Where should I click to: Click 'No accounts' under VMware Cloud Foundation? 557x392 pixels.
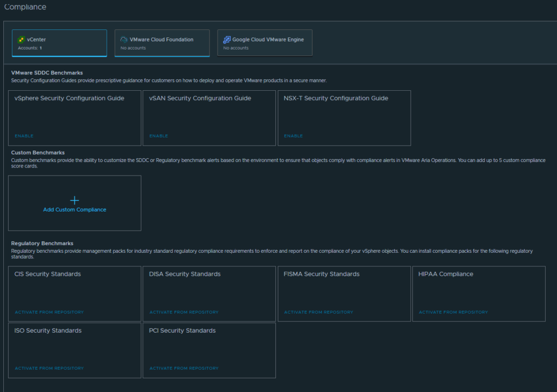(x=133, y=48)
